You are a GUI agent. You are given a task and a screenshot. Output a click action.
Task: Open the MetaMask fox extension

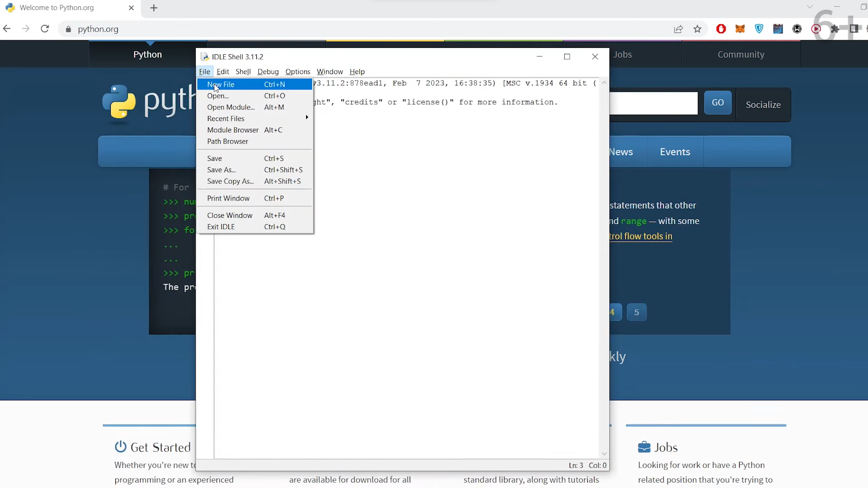click(740, 29)
